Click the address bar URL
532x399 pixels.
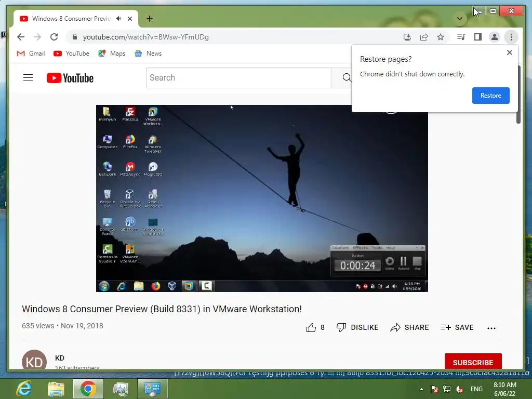point(146,37)
